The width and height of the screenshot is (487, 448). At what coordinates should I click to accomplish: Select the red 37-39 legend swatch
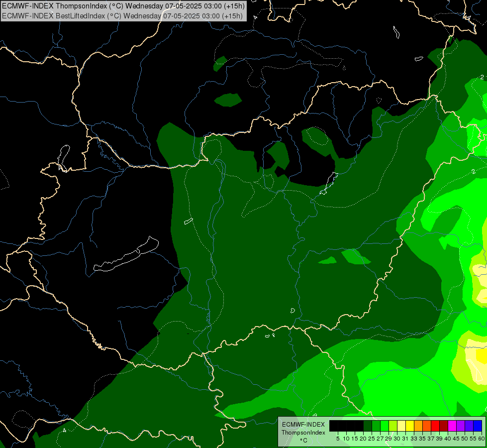click(435, 426)
